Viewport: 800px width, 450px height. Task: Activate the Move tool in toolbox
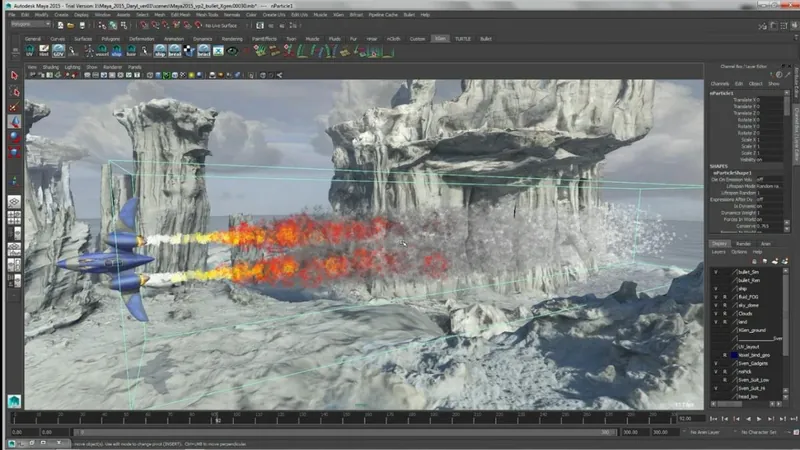pos(14,121)
